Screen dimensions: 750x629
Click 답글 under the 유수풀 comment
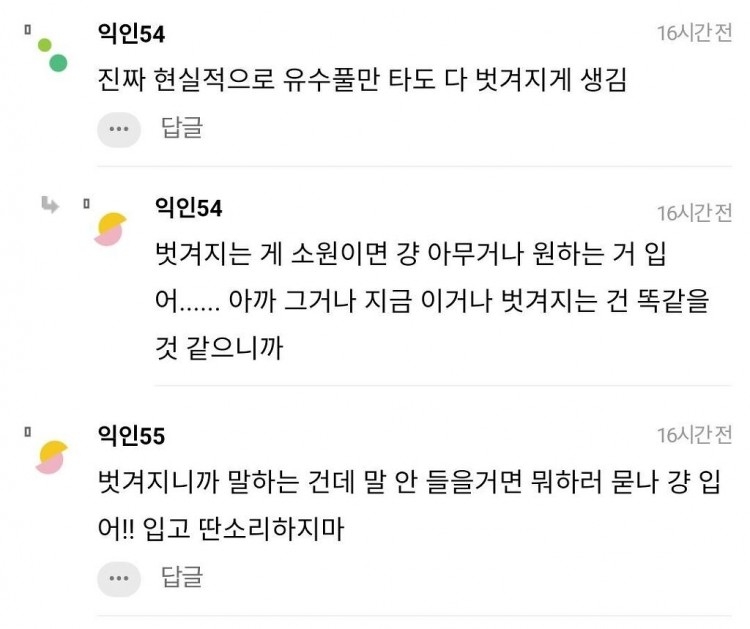pos(182,128)
